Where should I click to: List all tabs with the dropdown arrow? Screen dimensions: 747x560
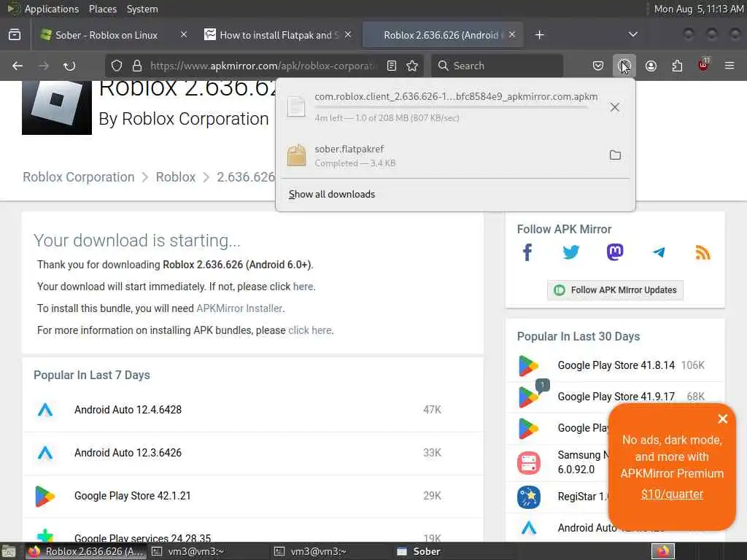tap(633, 35)
